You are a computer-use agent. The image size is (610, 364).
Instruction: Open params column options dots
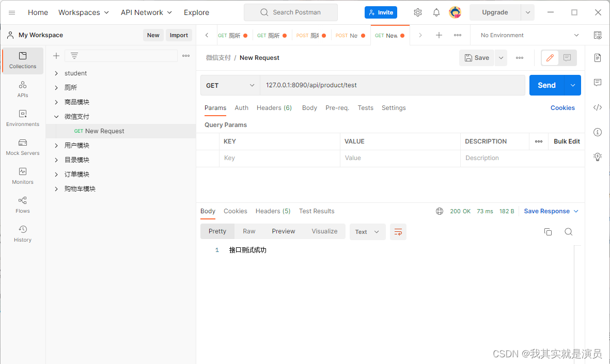538,141
